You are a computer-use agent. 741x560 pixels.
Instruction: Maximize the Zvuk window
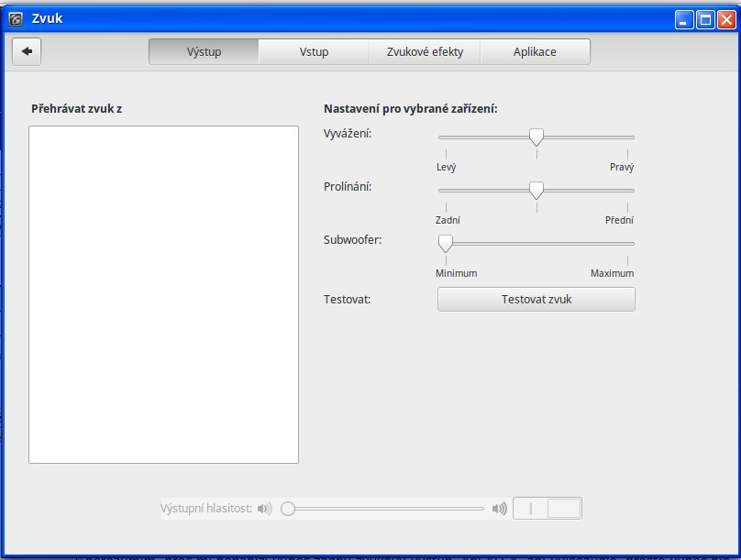[x=705, y=19]
